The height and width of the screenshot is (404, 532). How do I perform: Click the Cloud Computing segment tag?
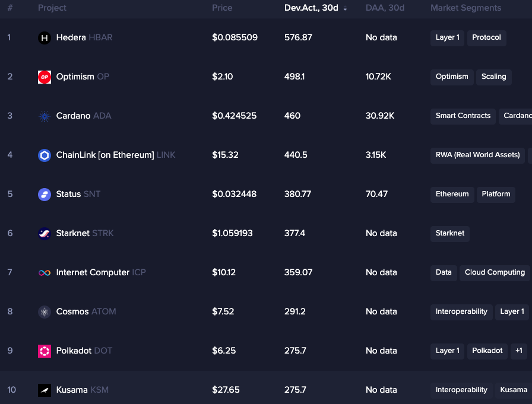495,272
